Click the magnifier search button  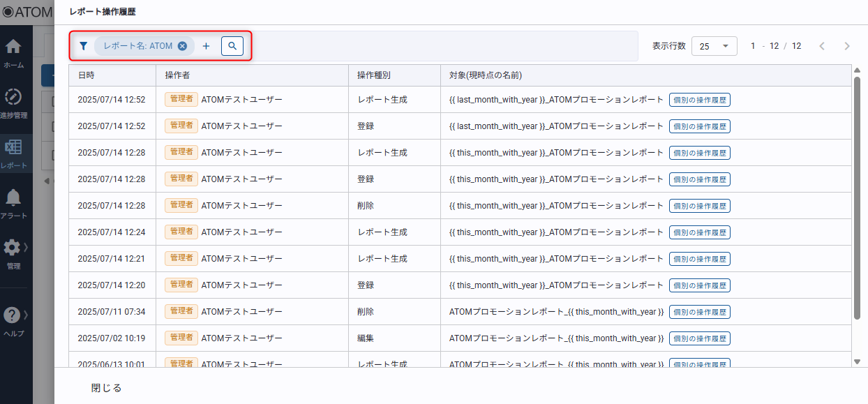pos(232,46)
